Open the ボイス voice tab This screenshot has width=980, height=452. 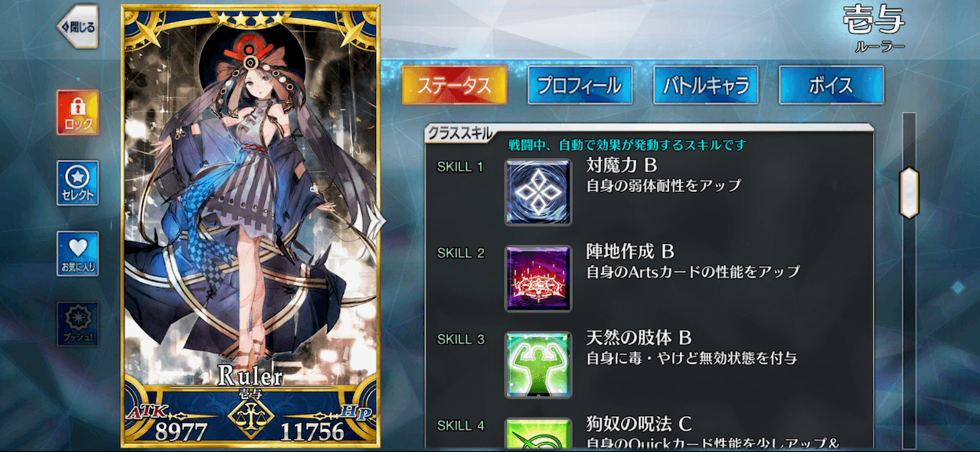pyautogui.click(x=831, y=85)
